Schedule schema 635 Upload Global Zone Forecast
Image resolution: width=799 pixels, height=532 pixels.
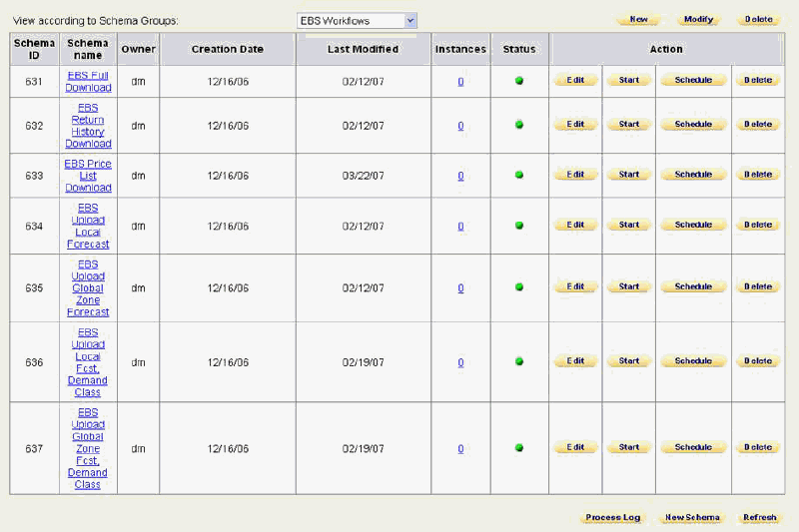tap(693, 287)
